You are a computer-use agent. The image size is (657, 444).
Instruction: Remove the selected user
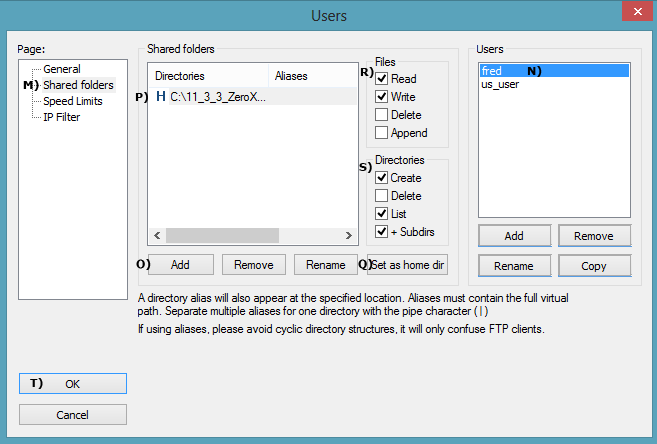(594, 236)
